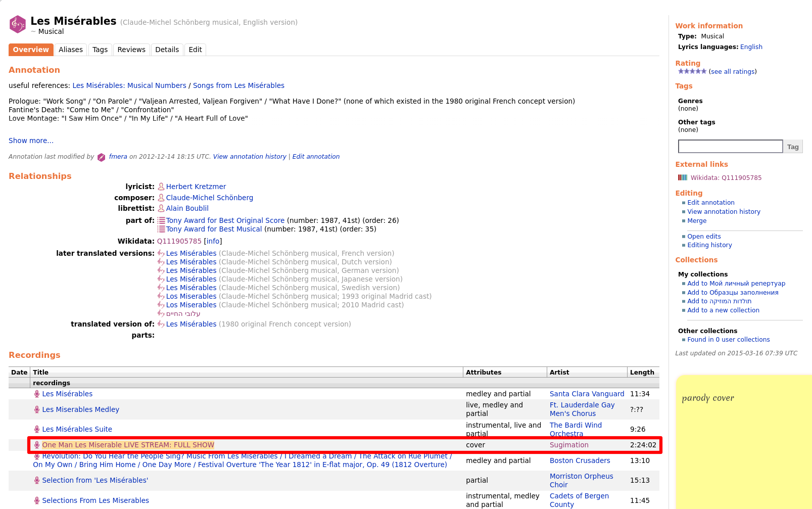Click the Wikidata barcode icon in External links

[x=683, y=177]
